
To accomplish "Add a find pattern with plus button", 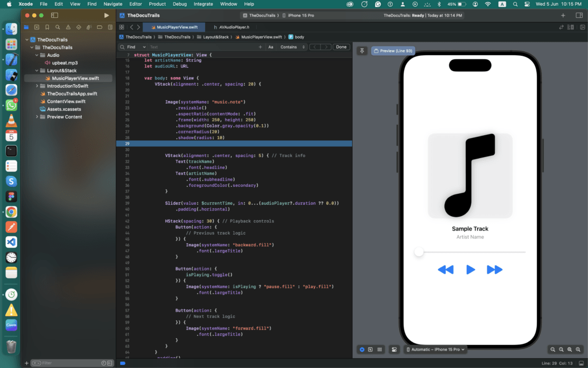I will click(260, 47).
